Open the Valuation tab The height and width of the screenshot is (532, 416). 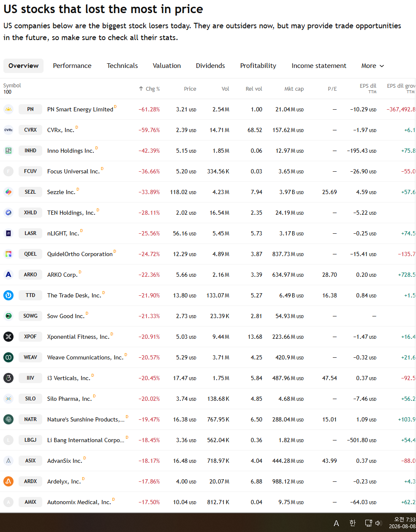point(167,66)
